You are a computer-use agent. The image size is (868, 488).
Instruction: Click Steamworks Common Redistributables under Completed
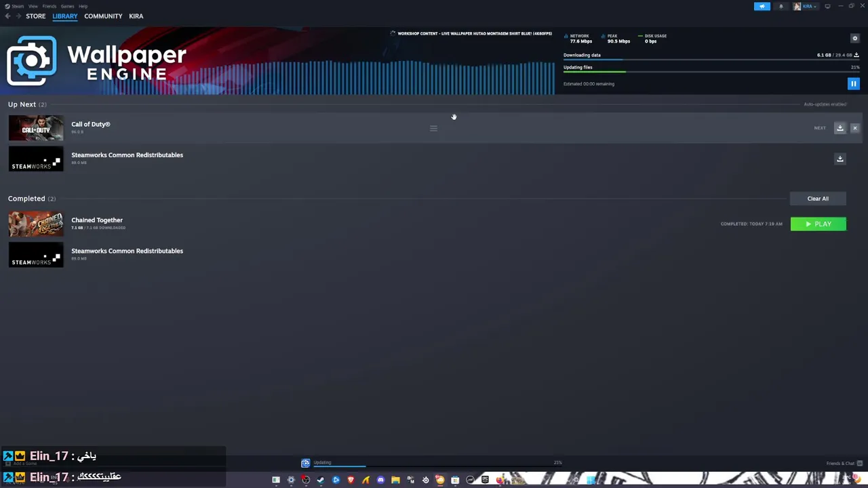coord(127,251)
